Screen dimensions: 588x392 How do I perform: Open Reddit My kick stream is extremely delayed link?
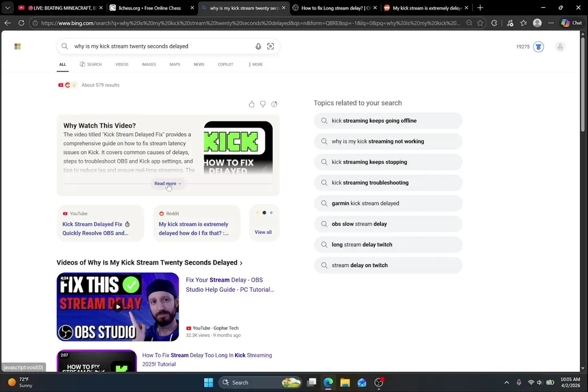tap(193, 229)
